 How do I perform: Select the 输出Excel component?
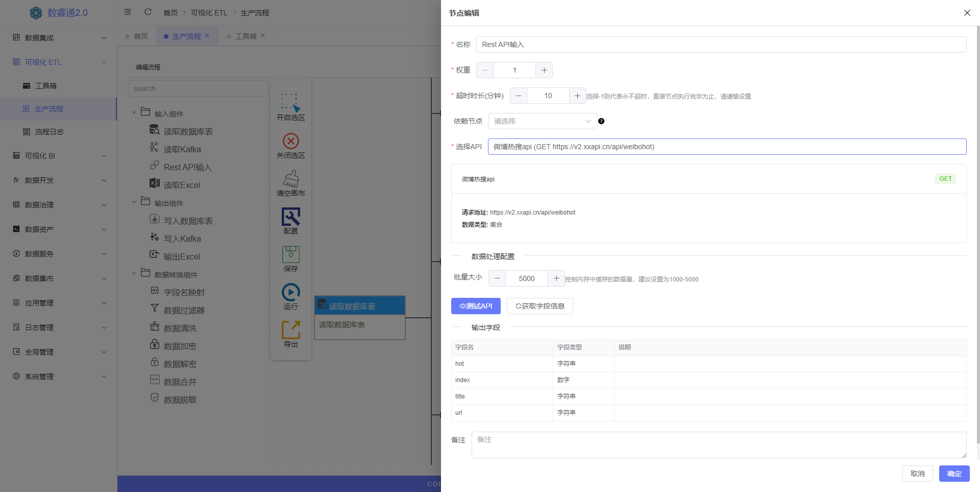click(x=175, y=256)
